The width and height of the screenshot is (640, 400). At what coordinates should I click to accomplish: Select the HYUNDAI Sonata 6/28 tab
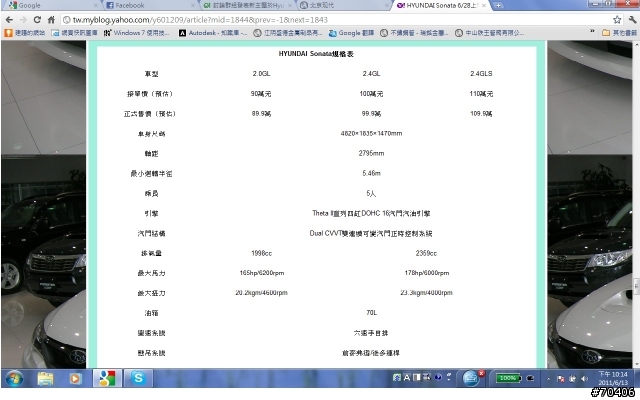[x=441, y=5]
